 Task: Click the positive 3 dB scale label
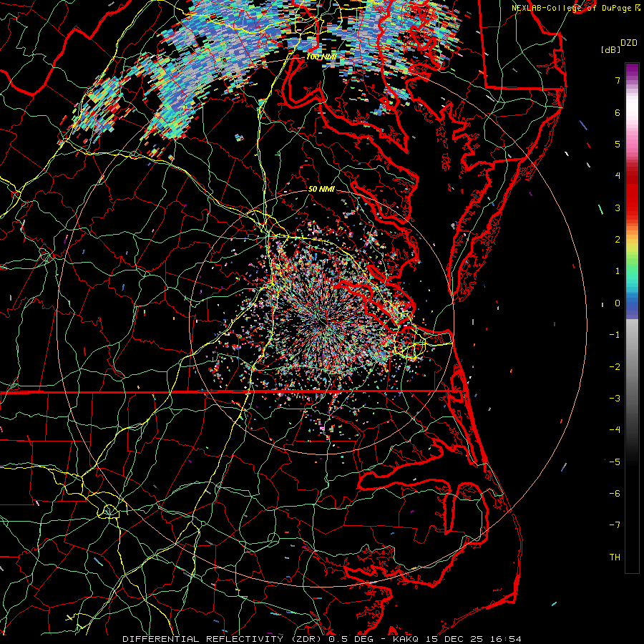pyautogui.click(x=618, y=208)
